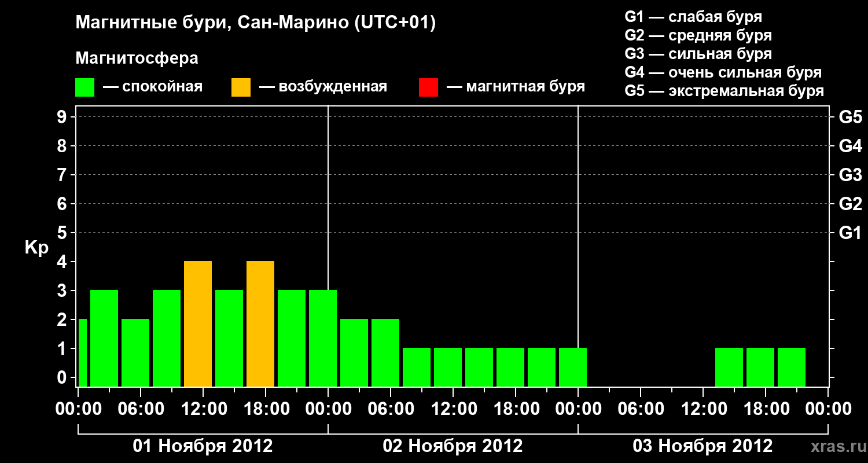Click the 'спокойная' legend text
This screenshot has height=463, width=868.
coord(163,87)
